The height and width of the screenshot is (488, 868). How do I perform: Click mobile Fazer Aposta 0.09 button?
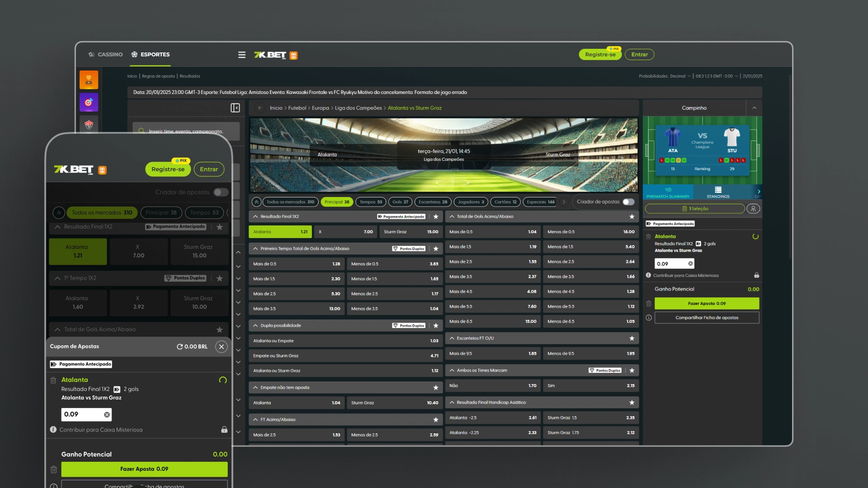click(144, 469)
